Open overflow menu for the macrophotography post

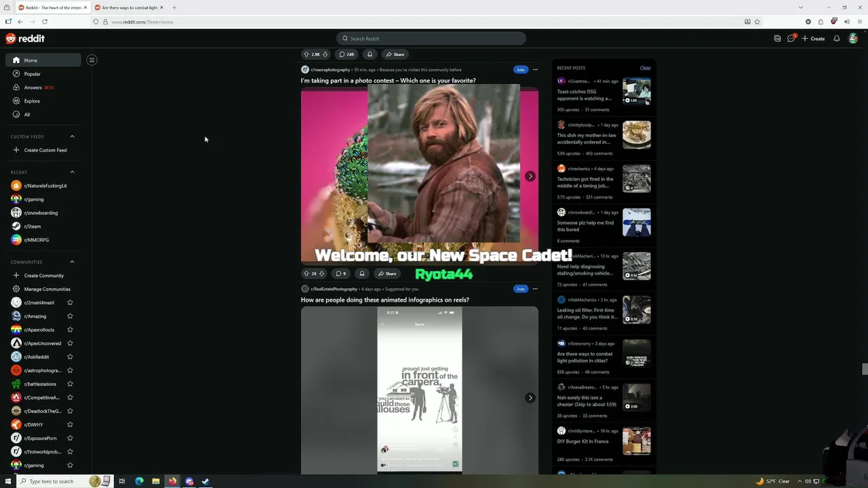[x=535, y=69]
